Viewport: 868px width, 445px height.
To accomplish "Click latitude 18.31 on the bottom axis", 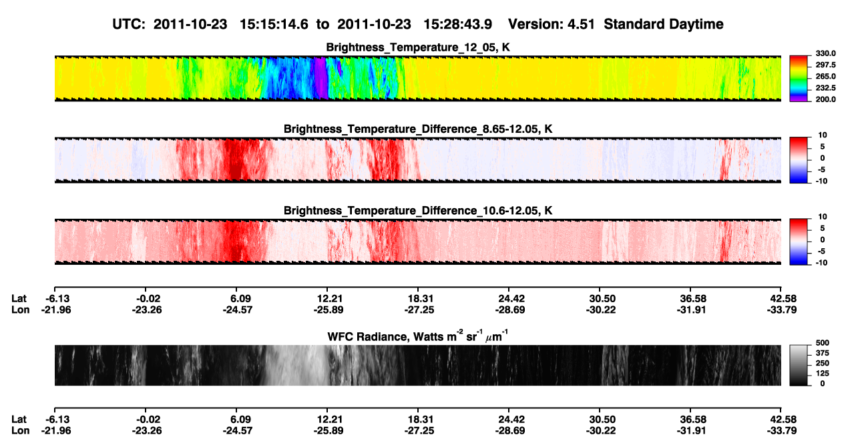I will pyautogui.click(x=417, y=420).
